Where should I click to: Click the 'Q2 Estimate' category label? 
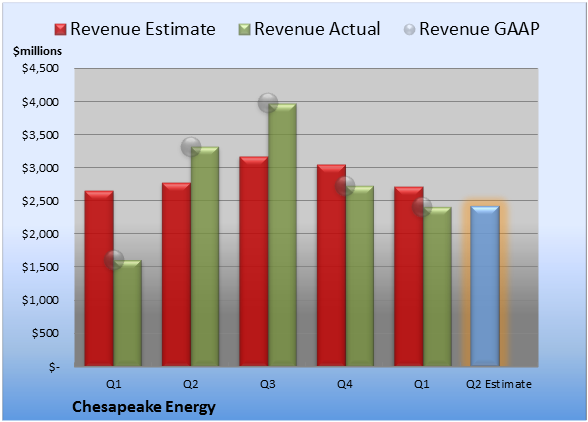[x=499, y=384]
